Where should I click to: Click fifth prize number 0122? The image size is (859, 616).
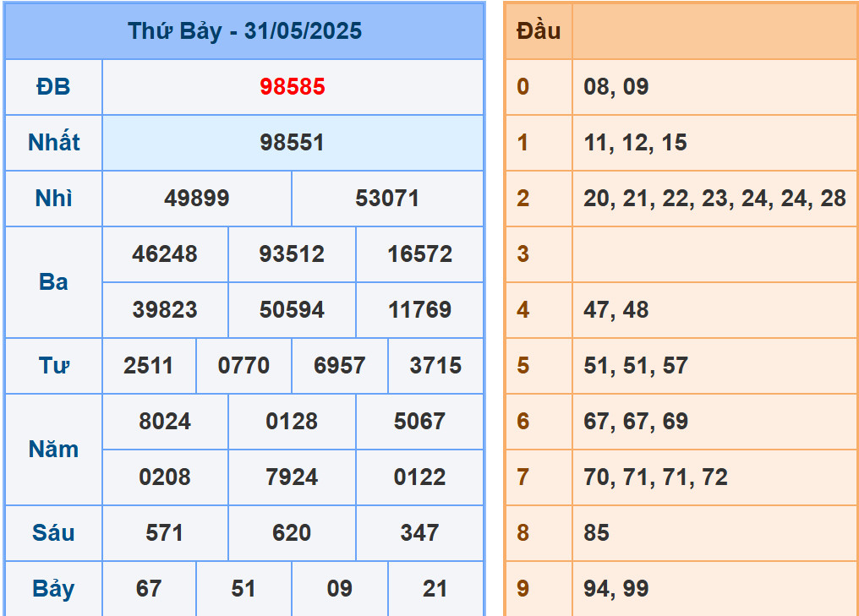419,477
